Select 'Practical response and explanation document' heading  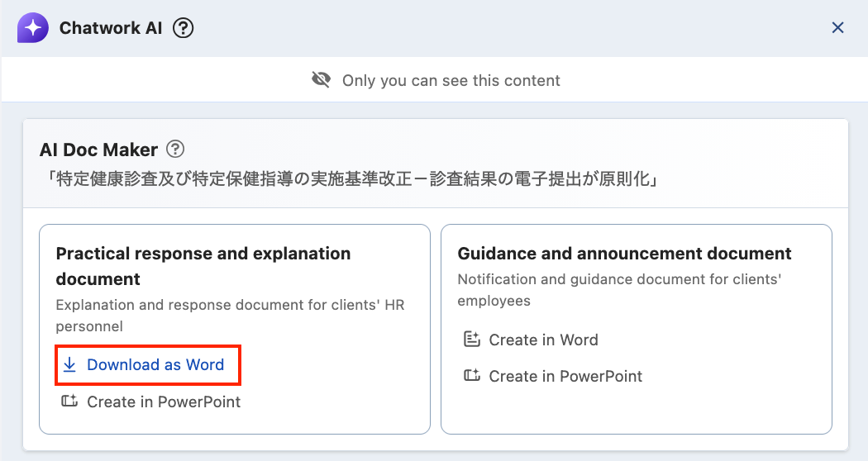coord(203,266)
